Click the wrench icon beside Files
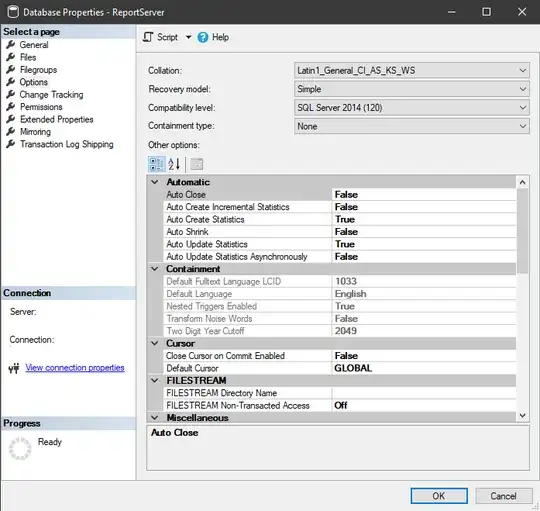540x511 pixels. click(11, 57)
